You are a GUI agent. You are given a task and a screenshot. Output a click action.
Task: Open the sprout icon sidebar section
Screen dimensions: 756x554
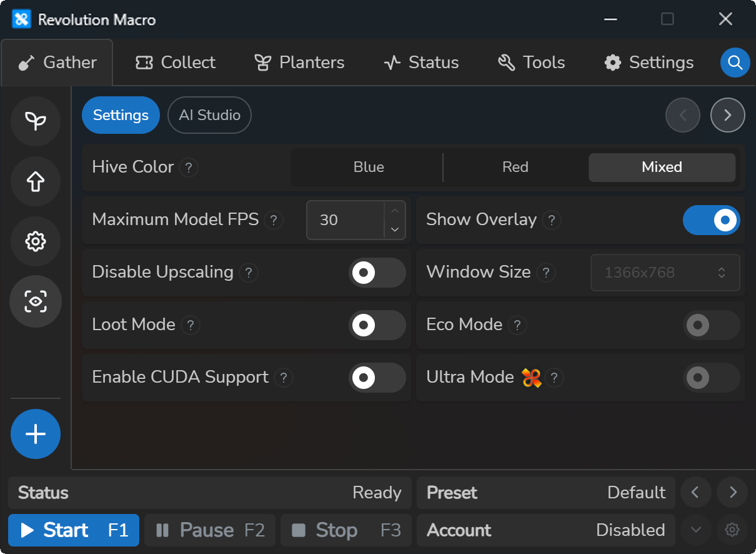coord(36,121)
